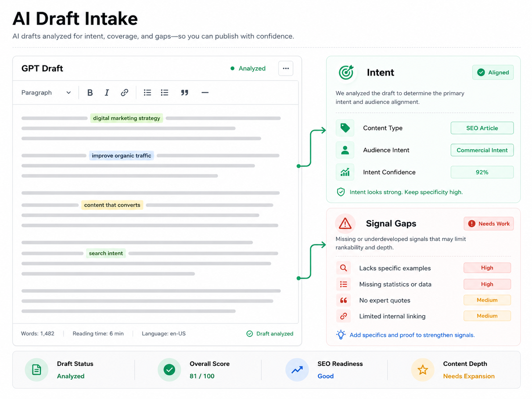
Task: Click the link icon for Limited internal linking
Action: pos(344,316)
